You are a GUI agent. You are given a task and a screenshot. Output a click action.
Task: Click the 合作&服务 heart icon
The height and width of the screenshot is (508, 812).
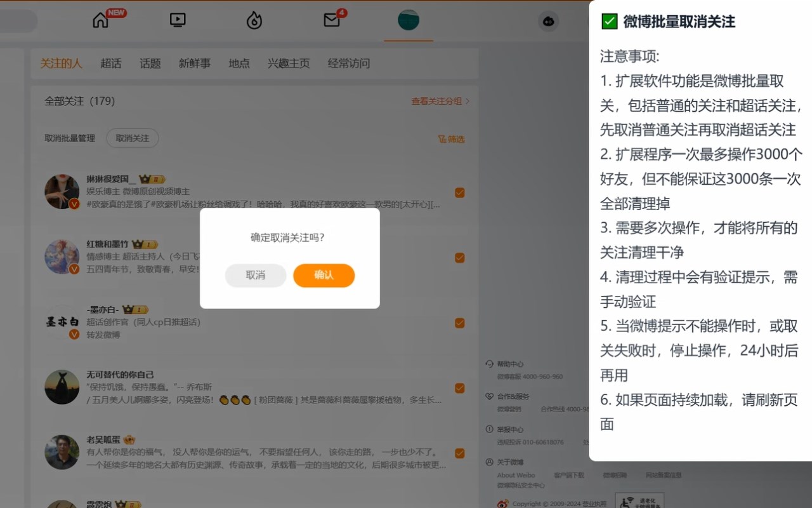tap(489, 396)
